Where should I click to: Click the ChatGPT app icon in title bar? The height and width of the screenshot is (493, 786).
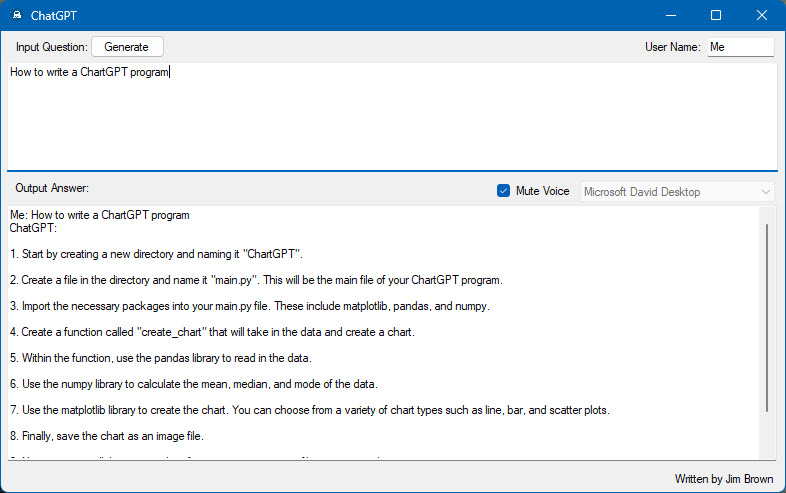17,15
